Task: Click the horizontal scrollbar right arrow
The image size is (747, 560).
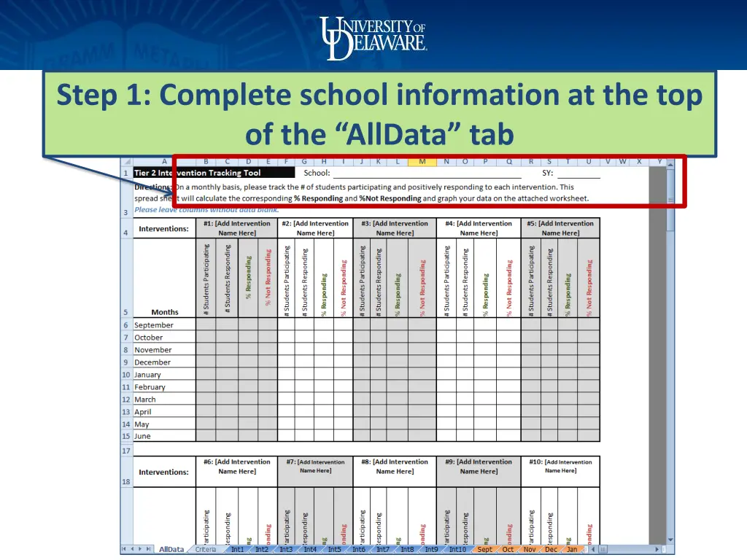Action: pos(657,549)
